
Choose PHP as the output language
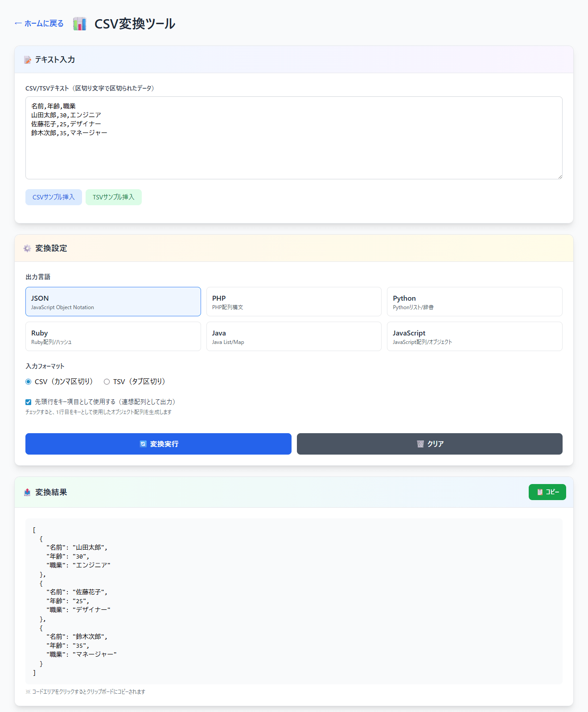[x=294, y=302]
